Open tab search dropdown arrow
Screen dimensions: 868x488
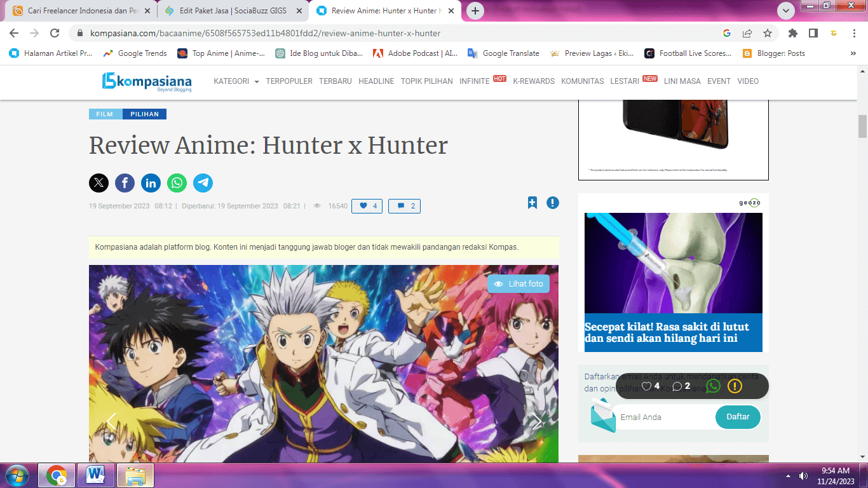(x=787, y=11)
